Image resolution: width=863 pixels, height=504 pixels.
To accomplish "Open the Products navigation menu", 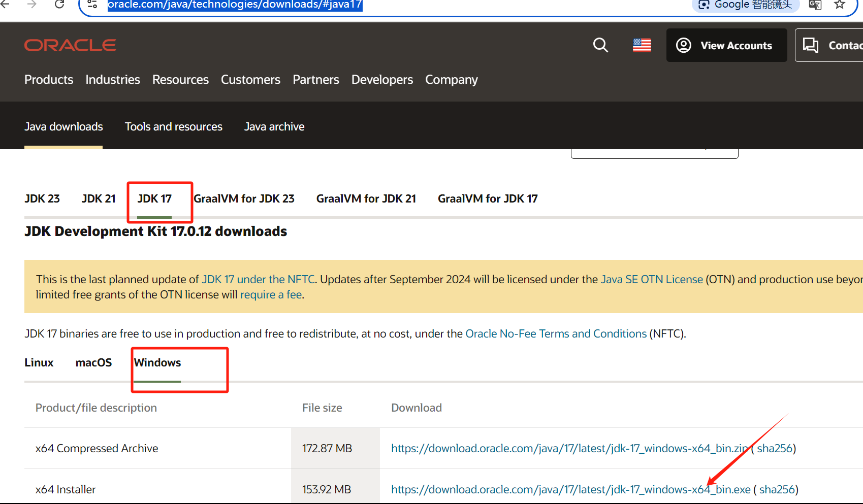I will [48, 79].
